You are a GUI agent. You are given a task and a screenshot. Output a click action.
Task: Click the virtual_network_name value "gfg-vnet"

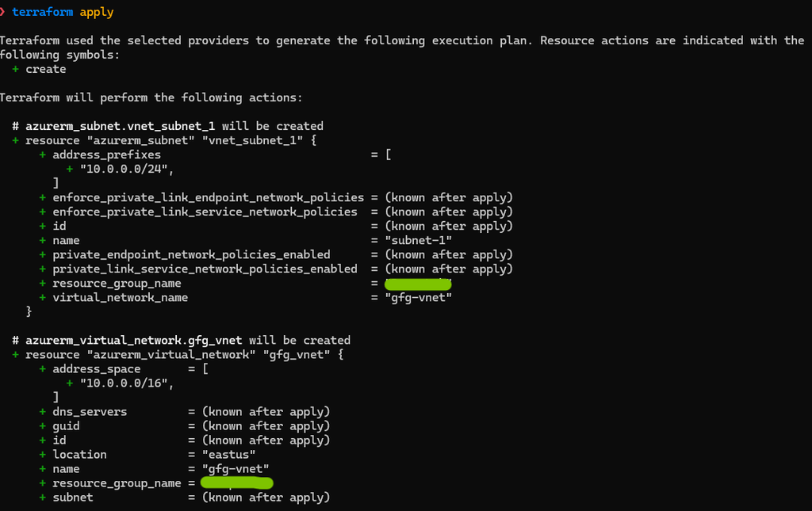coord(418,298)
